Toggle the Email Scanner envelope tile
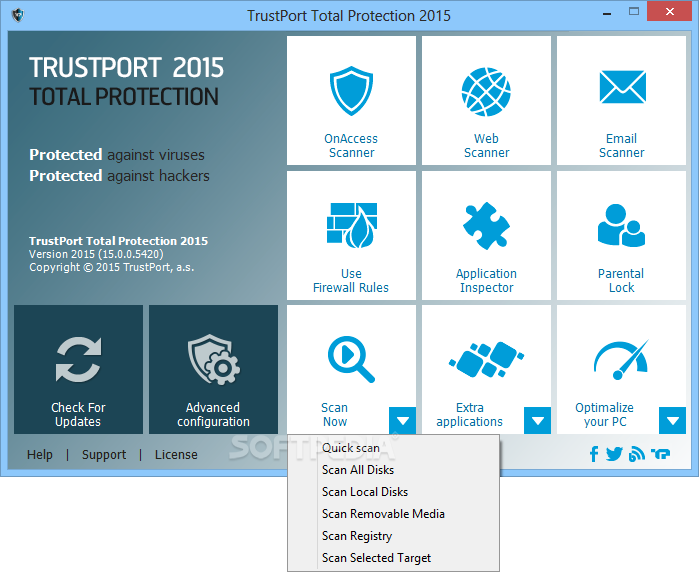The width and height of the screenshot is (699, 572). click(621, 101)
